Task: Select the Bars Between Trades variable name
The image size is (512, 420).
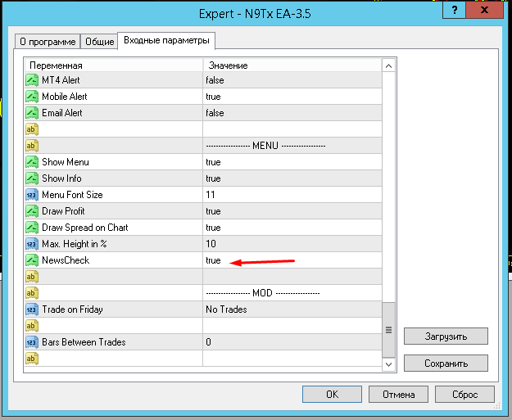Action: (x=84, y=342)
